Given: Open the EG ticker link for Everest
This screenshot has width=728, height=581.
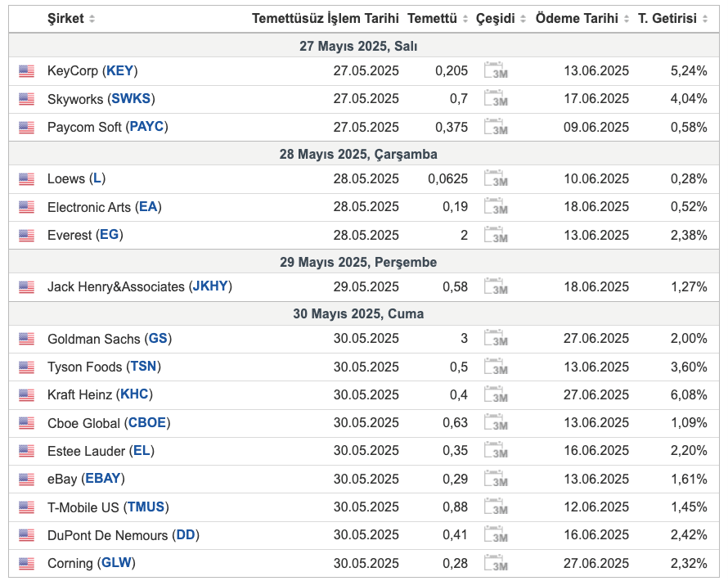Looking at the screenshot, I should (110, 235).
